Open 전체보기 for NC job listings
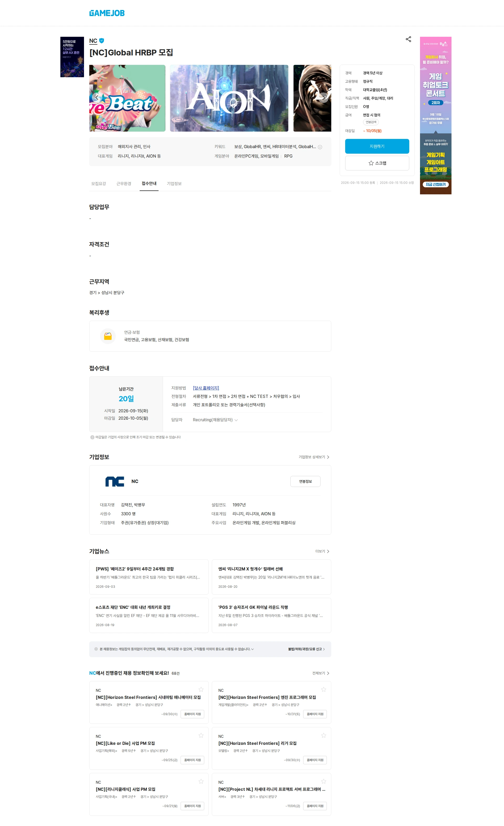 pyautogui.click(x=321, y=673)
